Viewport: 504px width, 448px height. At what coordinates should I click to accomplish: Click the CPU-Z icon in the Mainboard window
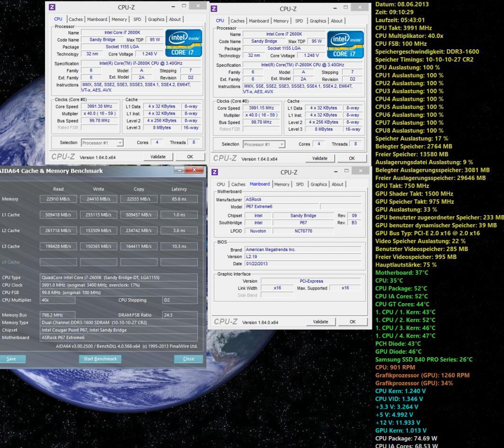[x=215, y=172]
